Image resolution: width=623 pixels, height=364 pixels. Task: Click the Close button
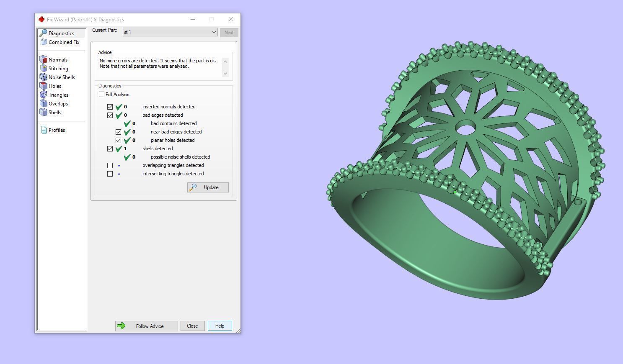pos(192,326)
